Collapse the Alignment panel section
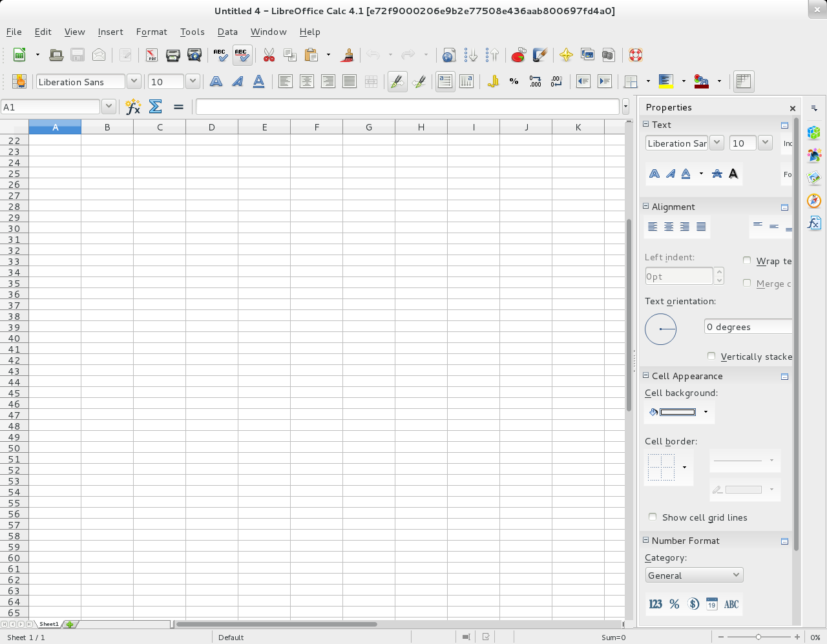Image resolution: width=827 pixels, height=644 pixels. 645,206
